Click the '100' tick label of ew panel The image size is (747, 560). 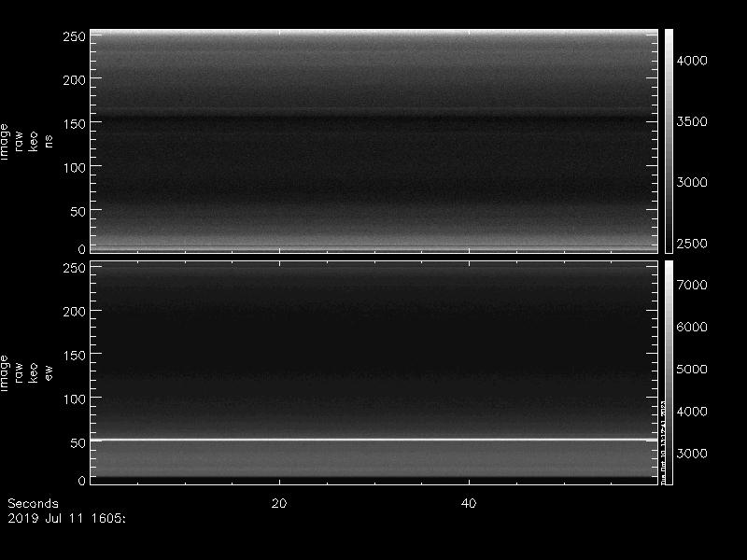(75, 399)
